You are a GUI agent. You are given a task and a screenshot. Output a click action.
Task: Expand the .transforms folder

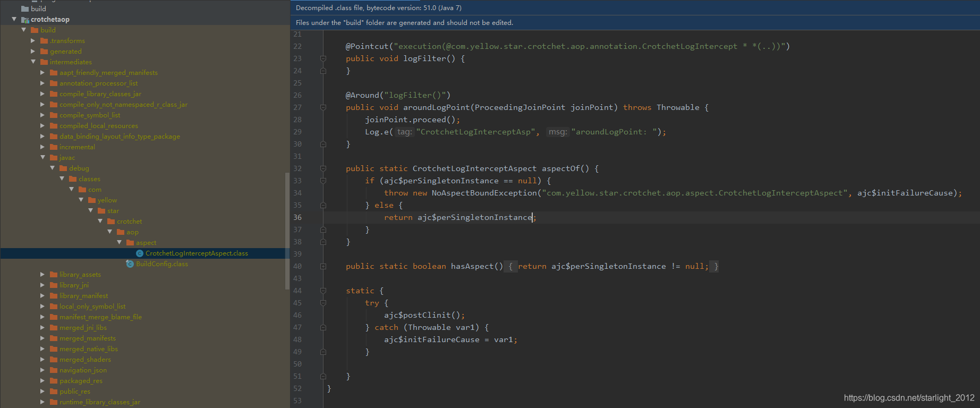(x=33, y=41)
